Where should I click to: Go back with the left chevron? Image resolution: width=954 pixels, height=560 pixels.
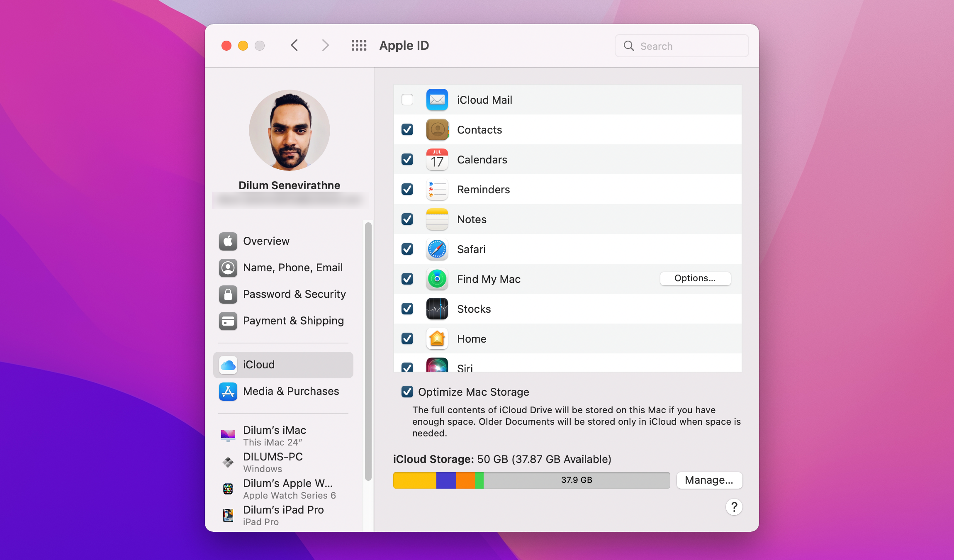(294, 46)
